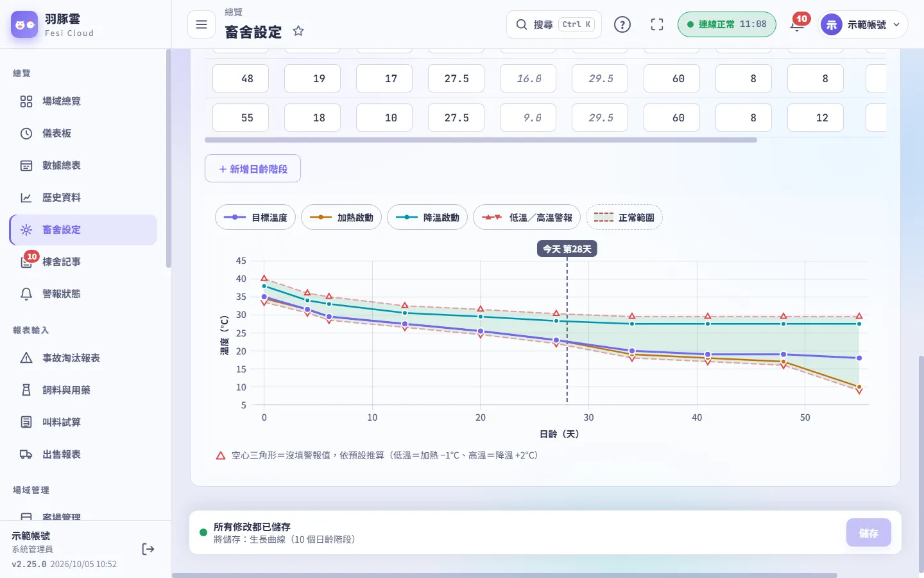Click the 今天 第28天 chart marker
The height and width of the screenshot is (578, 924).
click(x=567, y=249)
